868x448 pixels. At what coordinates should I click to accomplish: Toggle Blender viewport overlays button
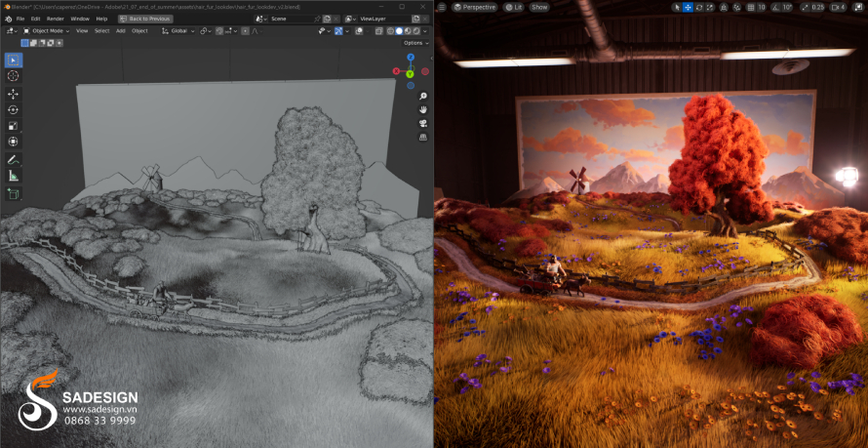click(x=359, y=31)
